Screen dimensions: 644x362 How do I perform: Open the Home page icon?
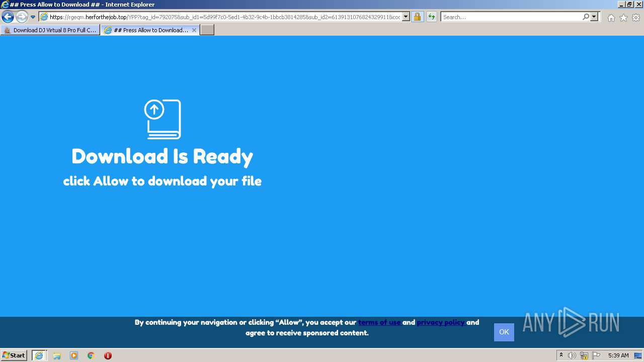click(x=611, y=18)
